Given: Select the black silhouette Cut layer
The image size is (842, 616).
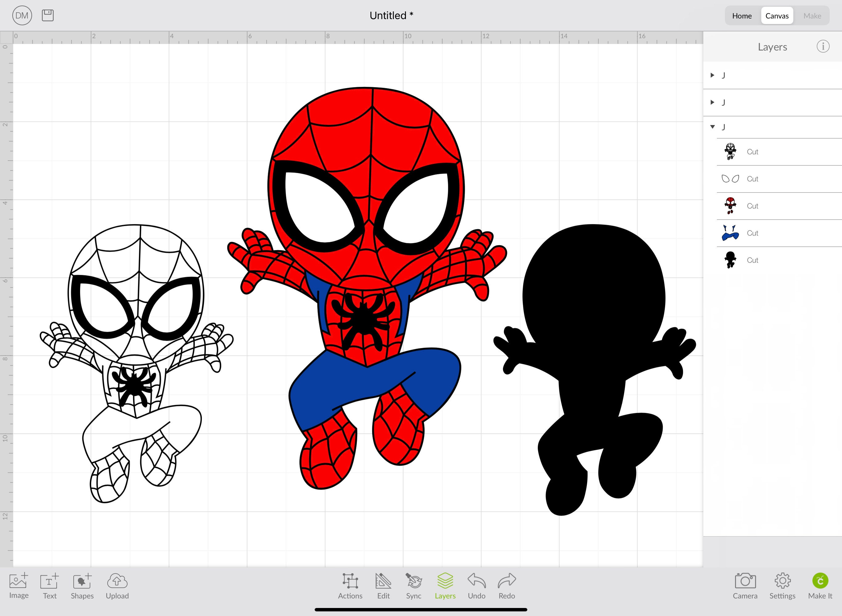Looking at the screenshot, I should point(779,260).
